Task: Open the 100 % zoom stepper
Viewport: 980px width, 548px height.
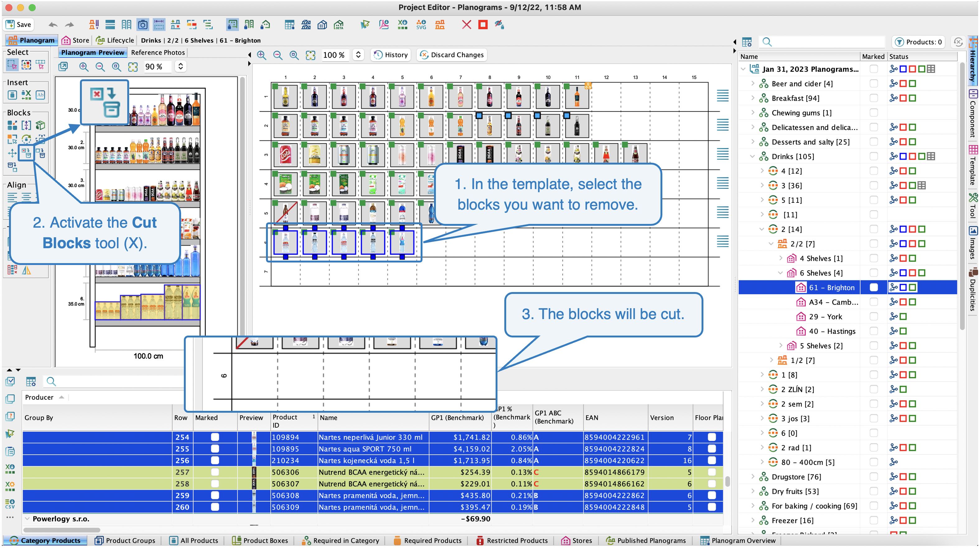Action: (358, 55)
